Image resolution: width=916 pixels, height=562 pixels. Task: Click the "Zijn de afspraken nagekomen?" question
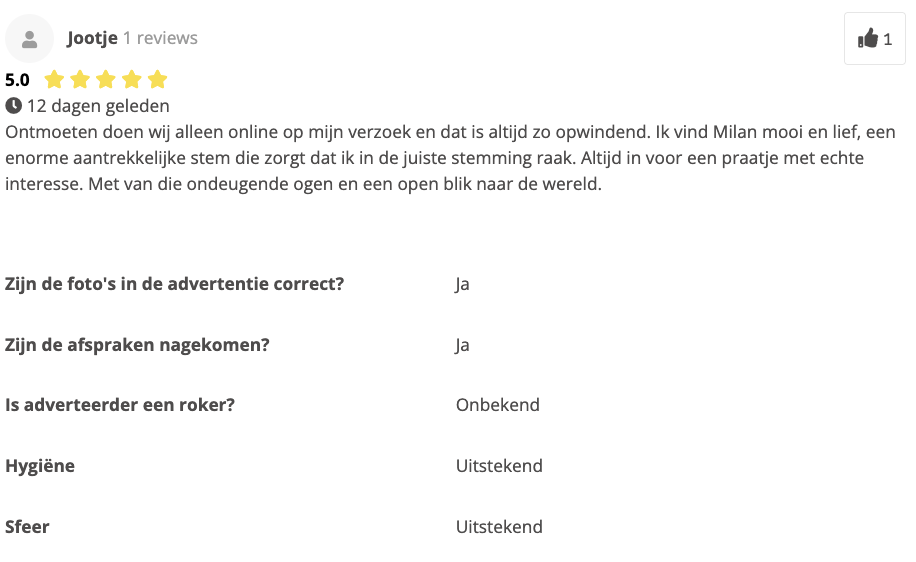click(138, 345)
